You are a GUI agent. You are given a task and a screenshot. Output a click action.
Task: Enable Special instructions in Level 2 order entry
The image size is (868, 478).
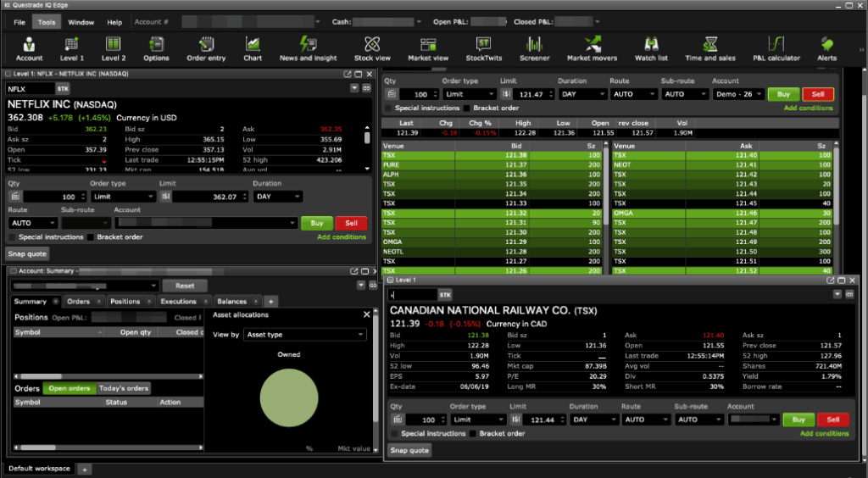(388, 108)
